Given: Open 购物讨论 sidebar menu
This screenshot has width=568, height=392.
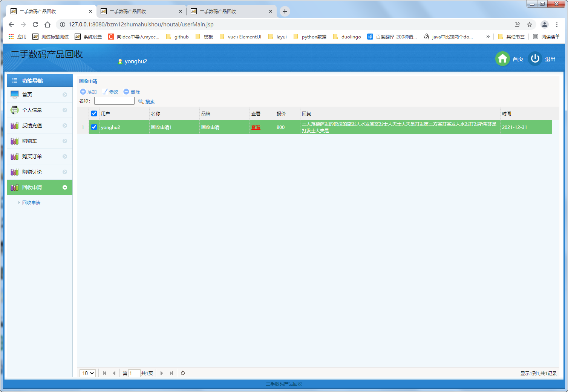Looking at the screenshot, I should [40, 172].
